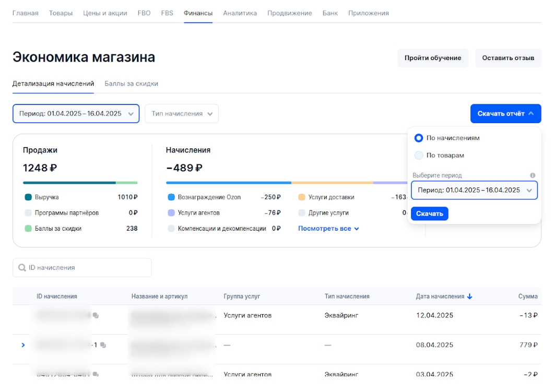The height and width of the screenshot is (392, 554).
Task: Switch to the FBS tab
Action: click(x=167, y=13)
